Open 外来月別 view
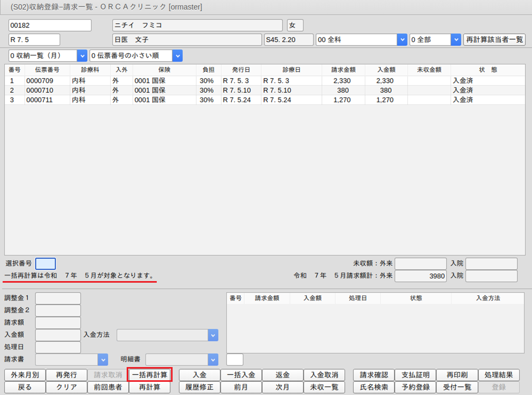The width and height of the screenshot is (532, 395). click(x=24, y=375)
